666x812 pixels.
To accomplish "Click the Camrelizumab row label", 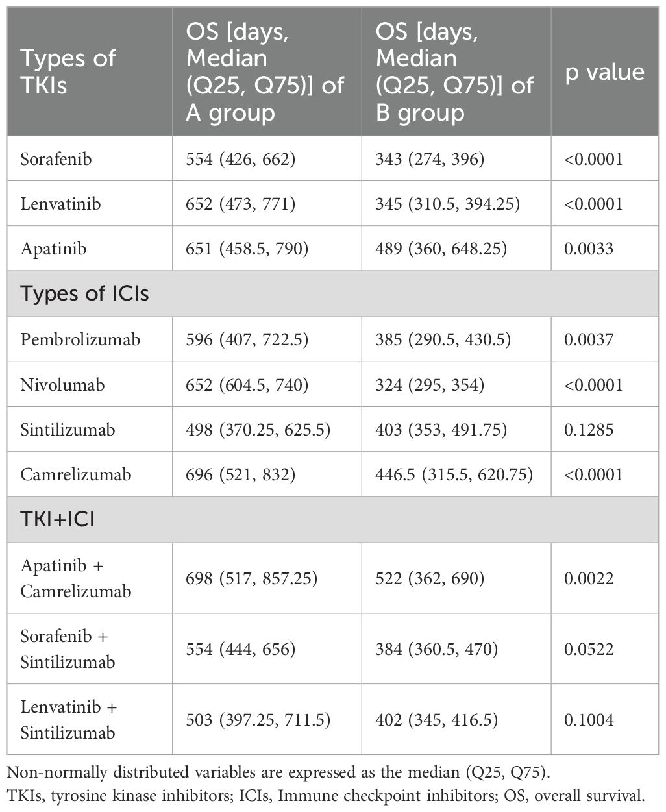I will coord(75,474).
